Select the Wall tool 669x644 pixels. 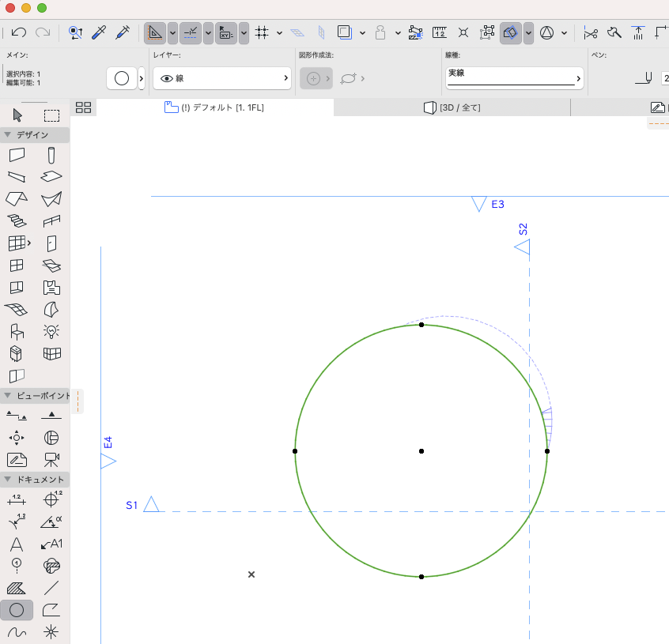[x=17, y=155]
